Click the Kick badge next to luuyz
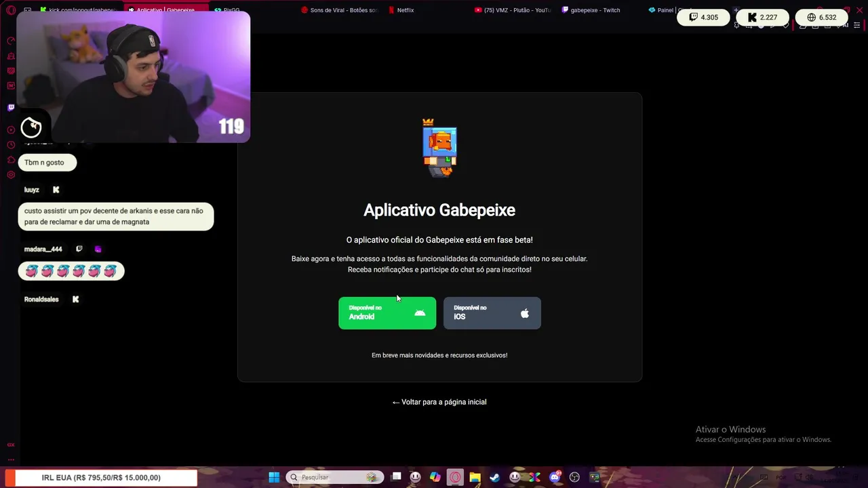This screenshot has width=868, height=488. tap(56, 190)
